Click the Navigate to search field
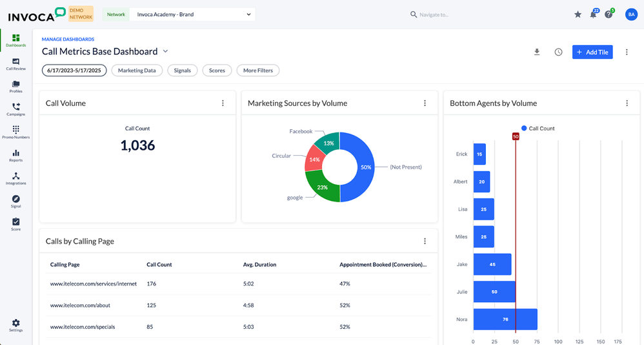The image size is (644, 345). [434, 15]
